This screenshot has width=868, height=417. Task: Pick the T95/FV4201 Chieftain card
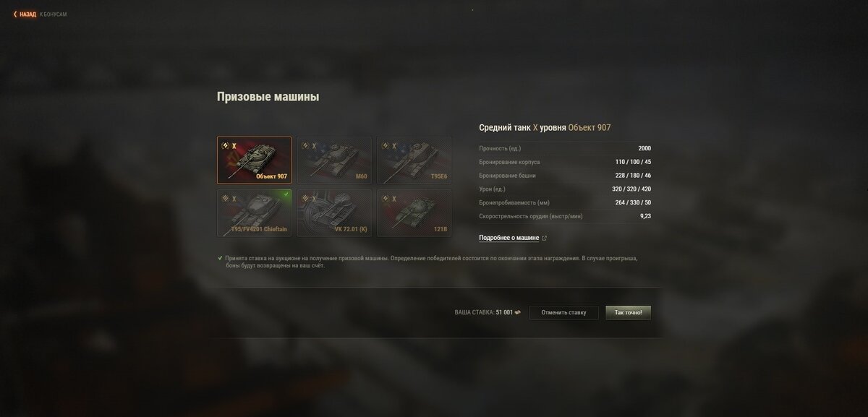254,212
